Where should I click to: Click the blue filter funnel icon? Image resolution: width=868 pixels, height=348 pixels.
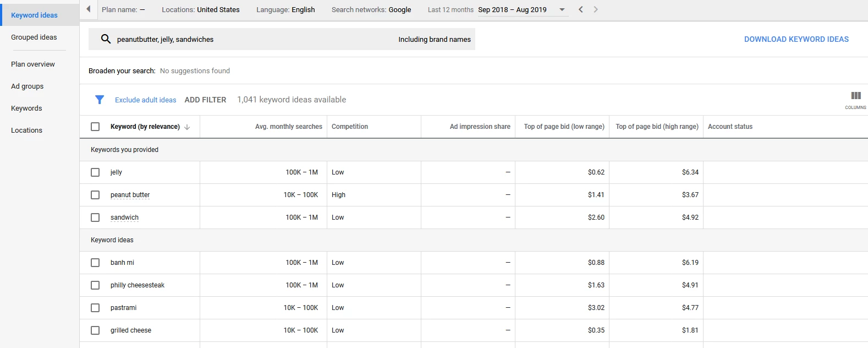click(x=100, y=100)
